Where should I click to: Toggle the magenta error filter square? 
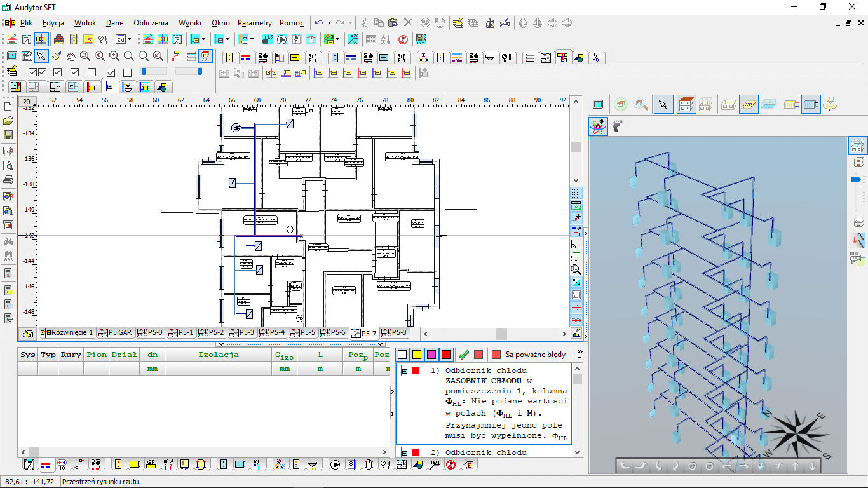tap(431, 355)
